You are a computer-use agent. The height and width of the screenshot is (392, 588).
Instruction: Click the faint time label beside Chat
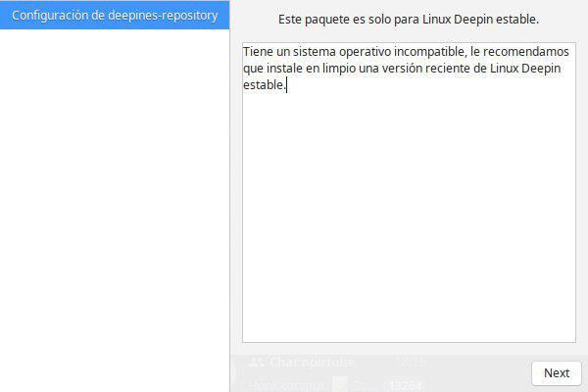pos(403,362)
